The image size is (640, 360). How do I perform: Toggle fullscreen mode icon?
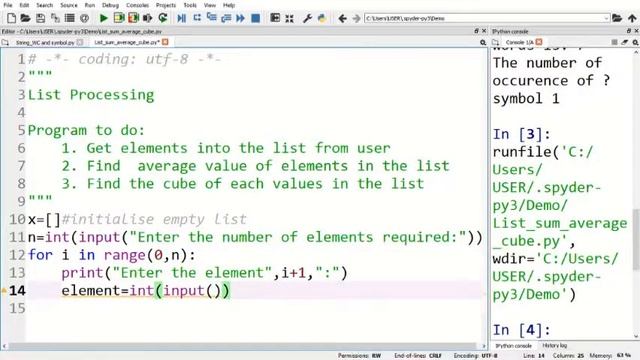(x=289, y=18)
